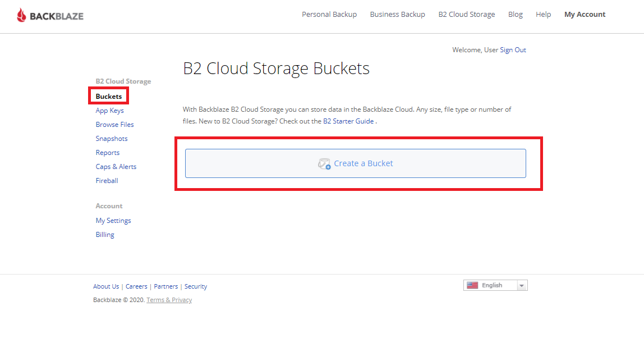Go to Browse Files in sidebar
Image resolution: width=644 pixels, height=338 pixels.
114,125
